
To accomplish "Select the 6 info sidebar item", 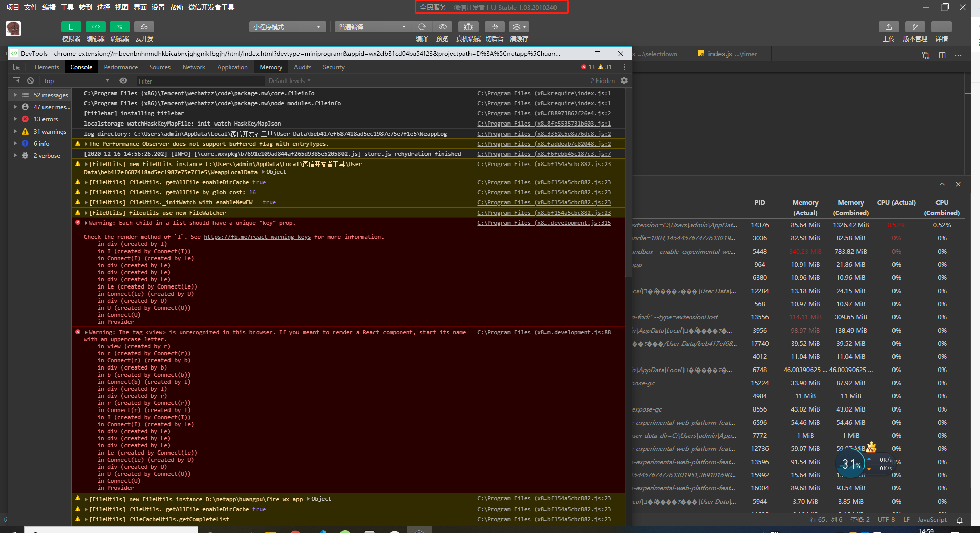I will coord(41,144).
